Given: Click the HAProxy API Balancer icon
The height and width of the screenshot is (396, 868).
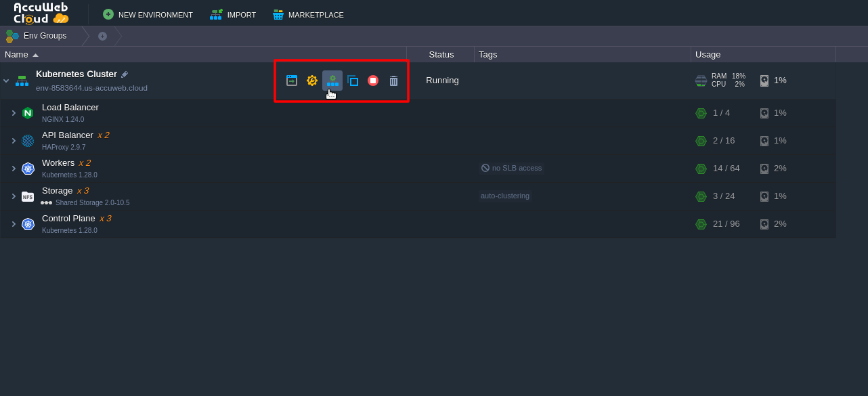Looking at the screenshot, I should point(28,141).
